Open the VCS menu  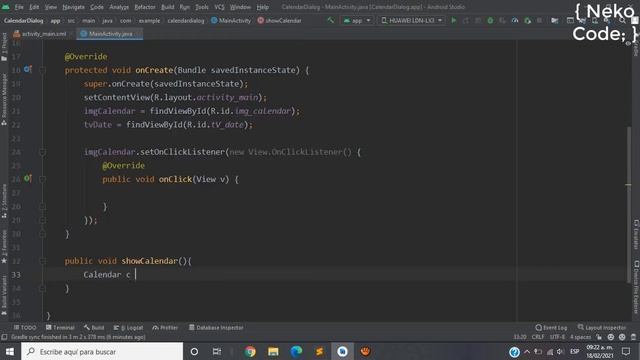pyautogui.click(x=219, y=7)
